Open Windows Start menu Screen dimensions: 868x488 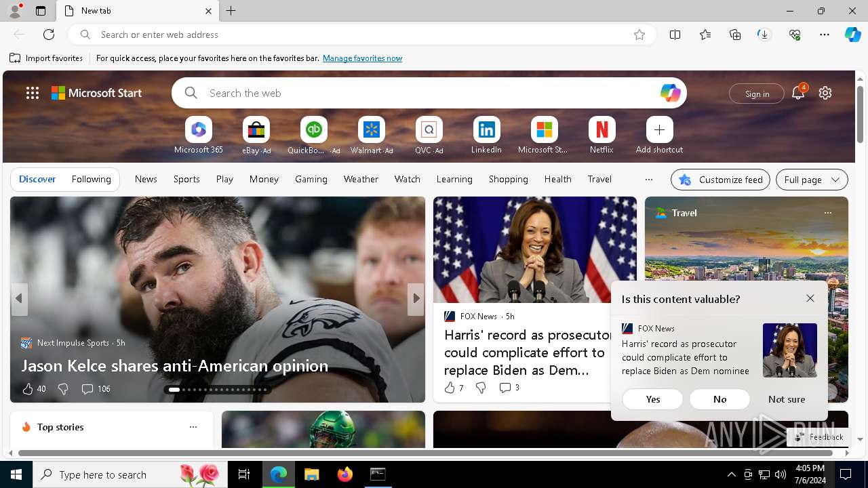point(16,474)
